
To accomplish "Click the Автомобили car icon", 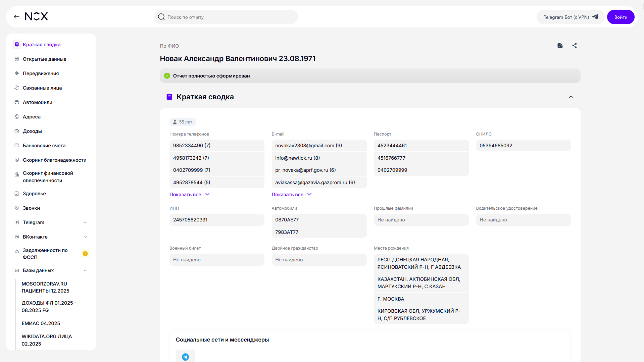I will 17,102.
